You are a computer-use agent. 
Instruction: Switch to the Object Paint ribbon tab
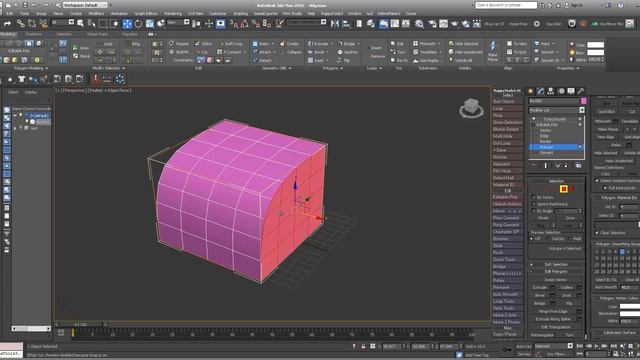pyautogui.click(x=96, y=34)
